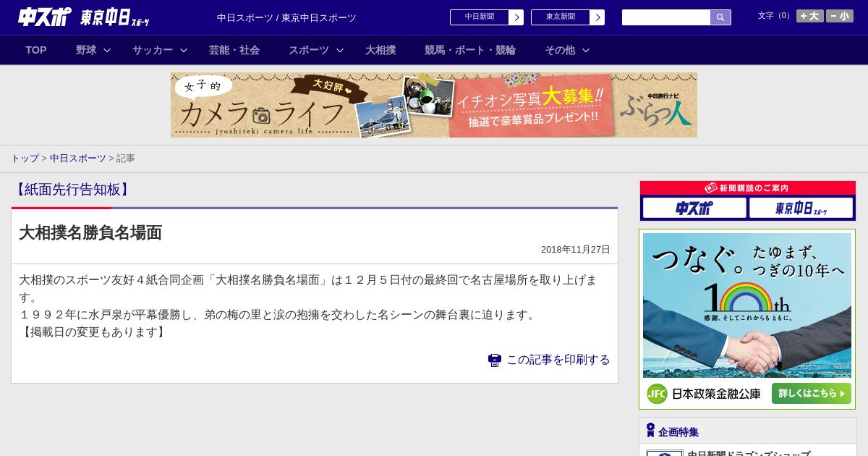Open 大相撲 navigation item
868x456 pixels.
click(380, 50)
